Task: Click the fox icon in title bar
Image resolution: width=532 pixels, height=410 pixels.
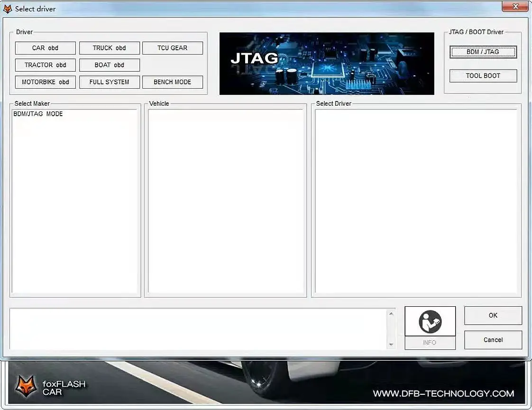Action: tap(8, 9)
